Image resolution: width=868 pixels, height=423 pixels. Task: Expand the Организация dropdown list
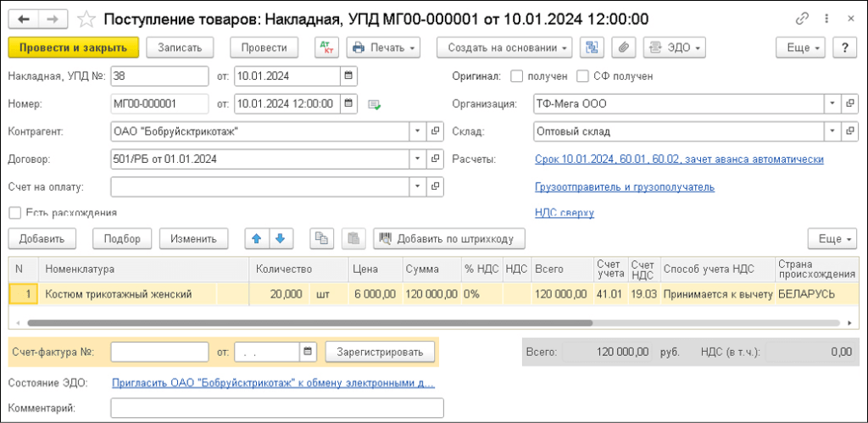tap(832, 103)
